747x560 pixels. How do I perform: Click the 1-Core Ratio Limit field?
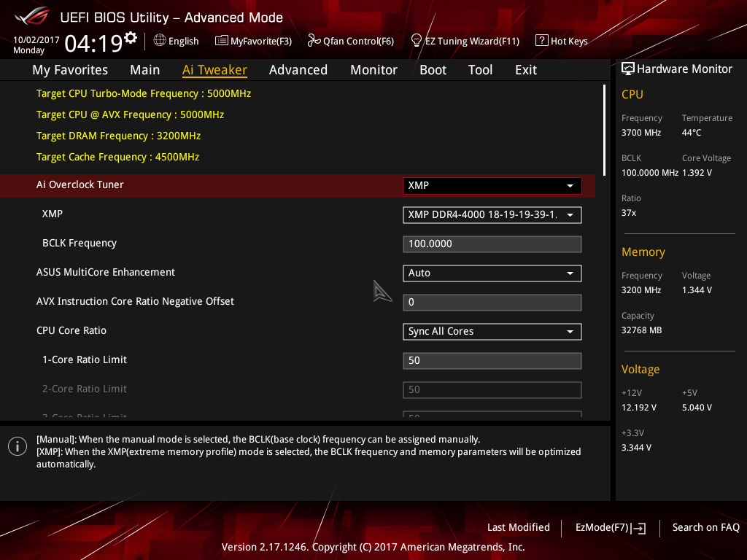point(492,360)
